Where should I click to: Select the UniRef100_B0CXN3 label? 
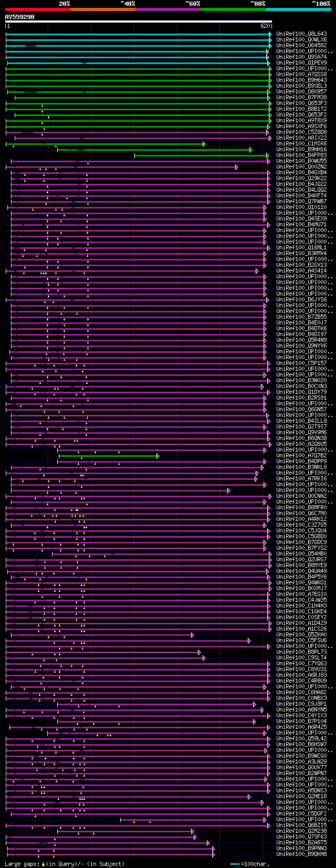[301, 386]
